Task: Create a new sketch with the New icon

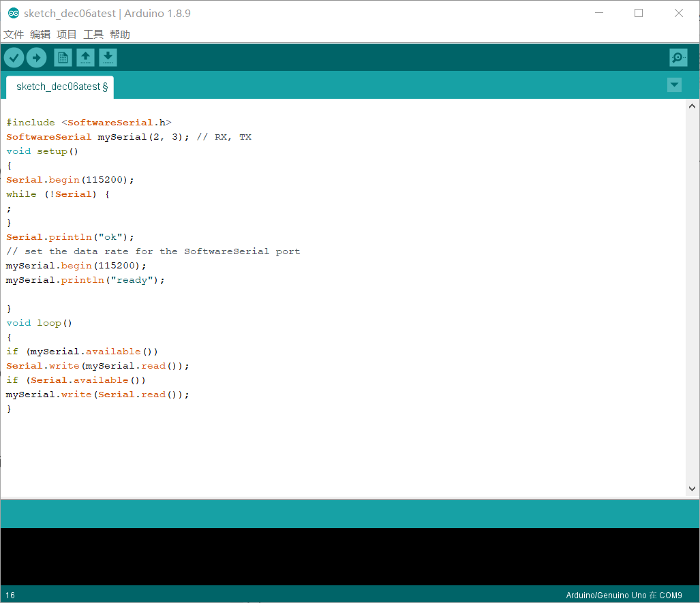Action: pos(62,57)
